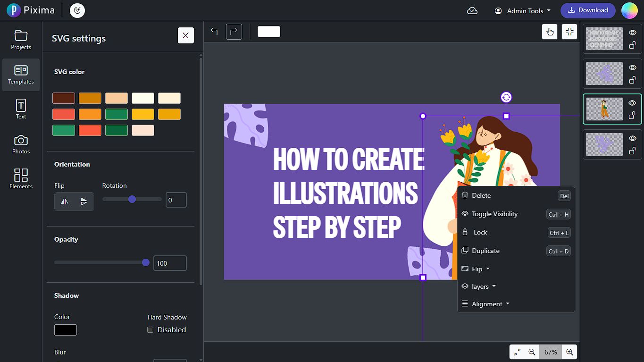Hide the top text layer
Image resolution: width=644 pixels, height=362 pixels.
632,33
